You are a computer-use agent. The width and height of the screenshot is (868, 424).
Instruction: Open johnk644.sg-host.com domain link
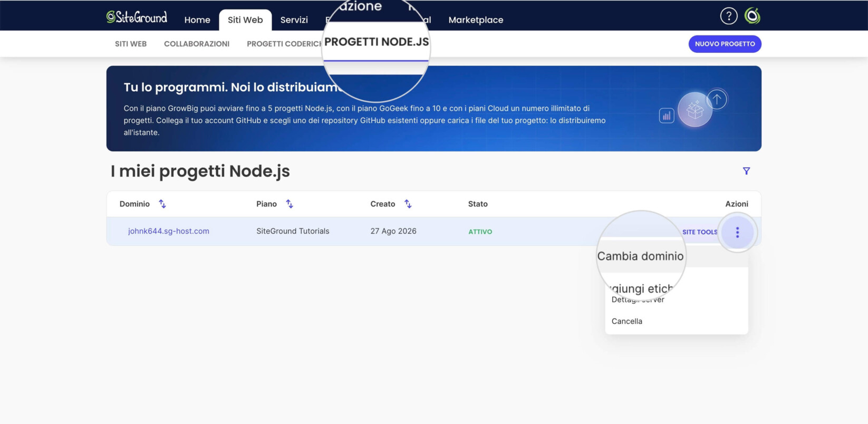(x=169, y=231)
